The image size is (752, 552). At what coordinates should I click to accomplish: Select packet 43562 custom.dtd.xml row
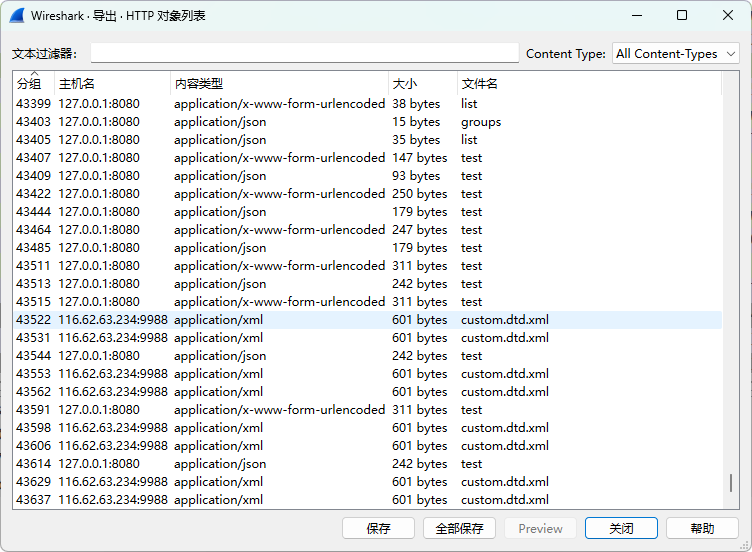coord(367,392)
